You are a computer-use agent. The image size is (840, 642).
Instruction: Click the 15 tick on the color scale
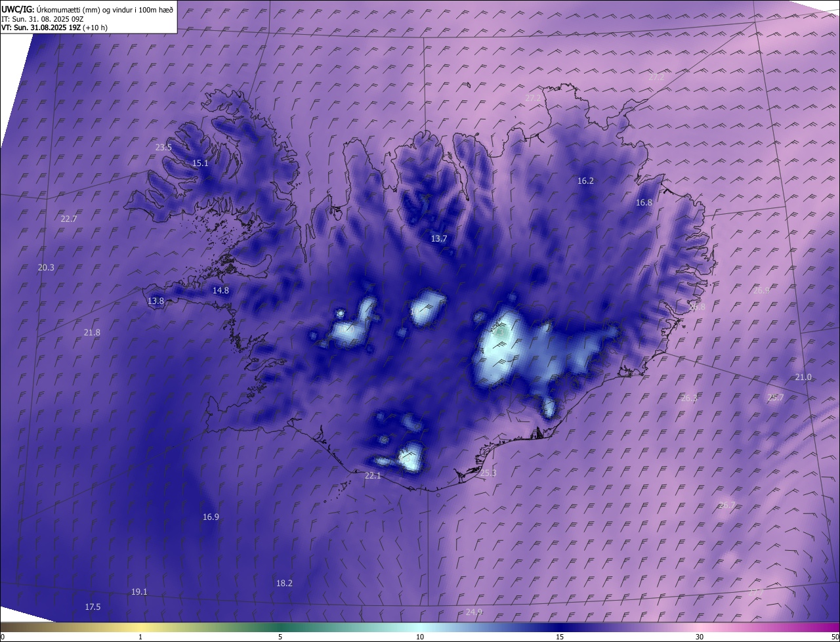560,637
